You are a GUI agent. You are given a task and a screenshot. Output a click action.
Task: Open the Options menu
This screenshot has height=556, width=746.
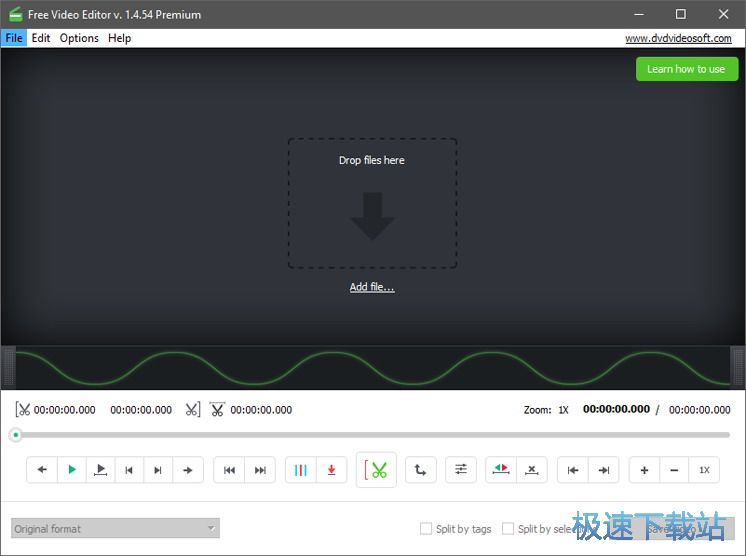tap(79, 38)
